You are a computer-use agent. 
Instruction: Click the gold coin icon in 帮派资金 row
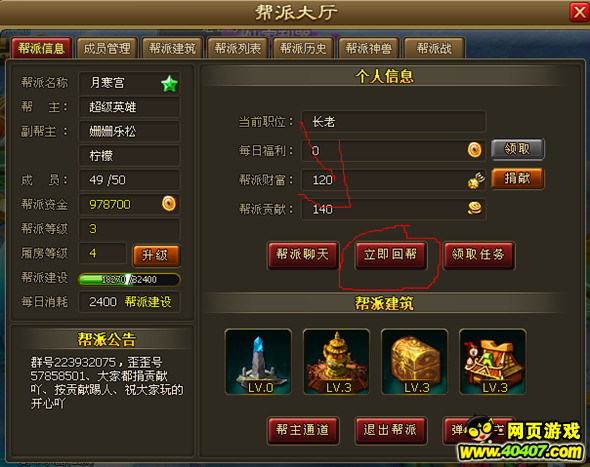coord(169,204)
